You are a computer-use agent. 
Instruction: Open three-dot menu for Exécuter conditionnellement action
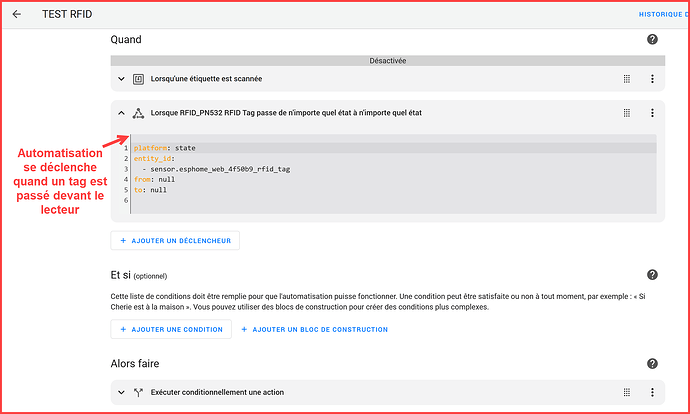point(652,393)
